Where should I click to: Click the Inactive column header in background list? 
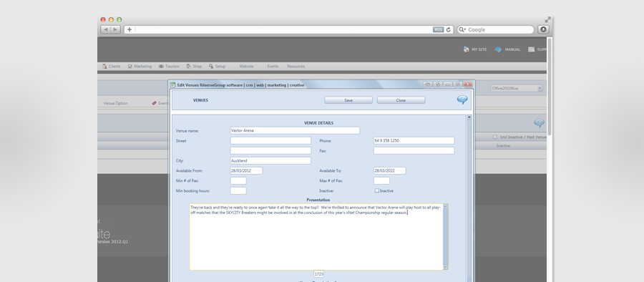pos(503,146)
